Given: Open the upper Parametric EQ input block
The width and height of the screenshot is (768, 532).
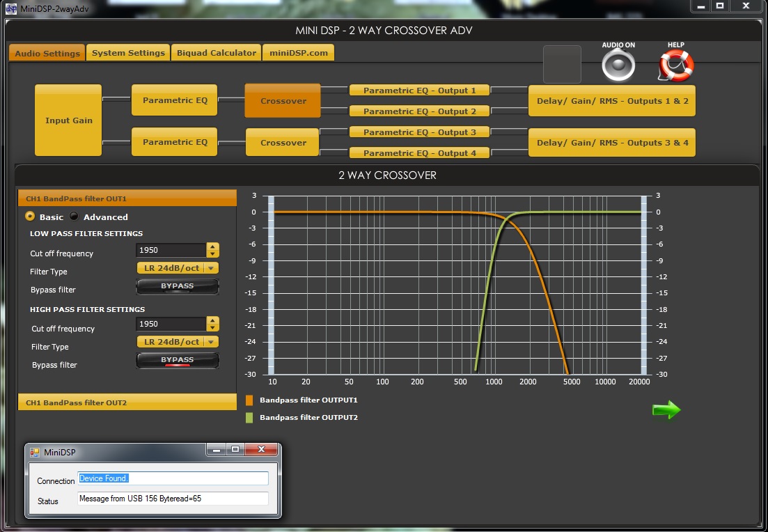Looking at the screenshot, I should [175, 100].
